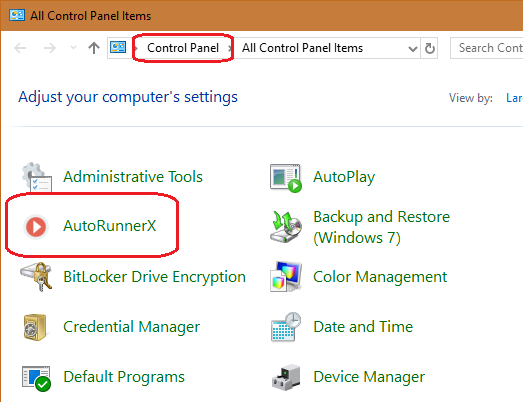523x402 pixels.
Task: Open the Default Programs link
Action: coord(124,377)
